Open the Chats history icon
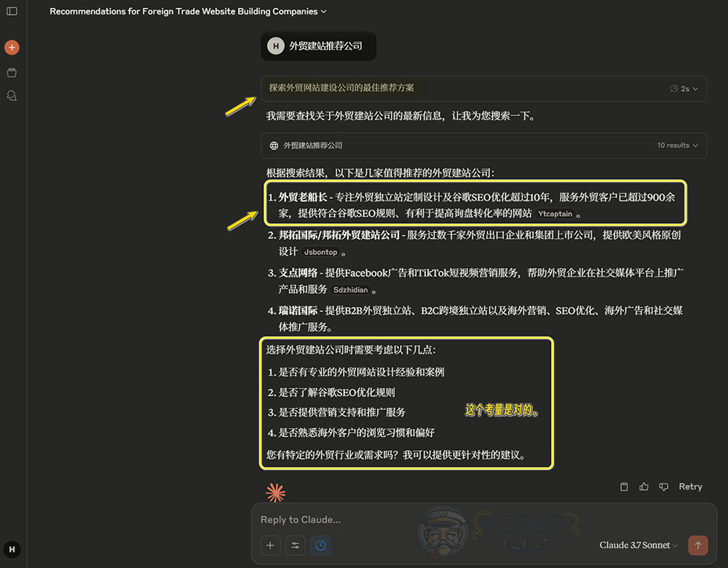728x568 pixels. (12, 95)
